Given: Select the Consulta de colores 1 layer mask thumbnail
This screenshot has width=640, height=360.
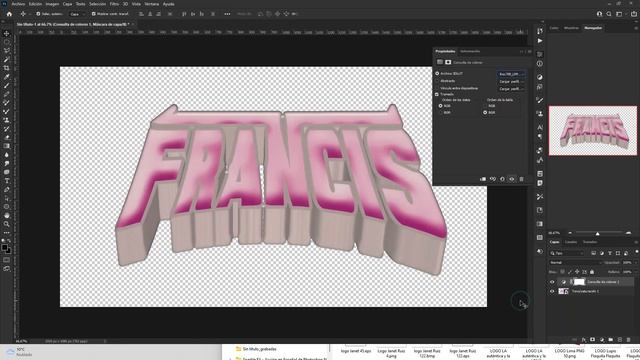Looking at the screenshot, I should click(579, 282).
